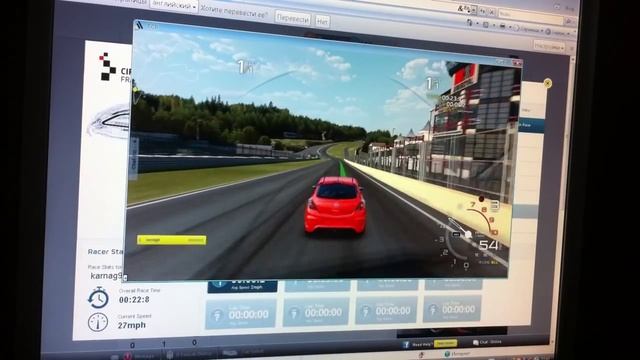Image resolution: width=640 pixels, height=360 pixels.
Task: Click the second 00:00:00 lap time card
Action: click(x=316, y=312)
